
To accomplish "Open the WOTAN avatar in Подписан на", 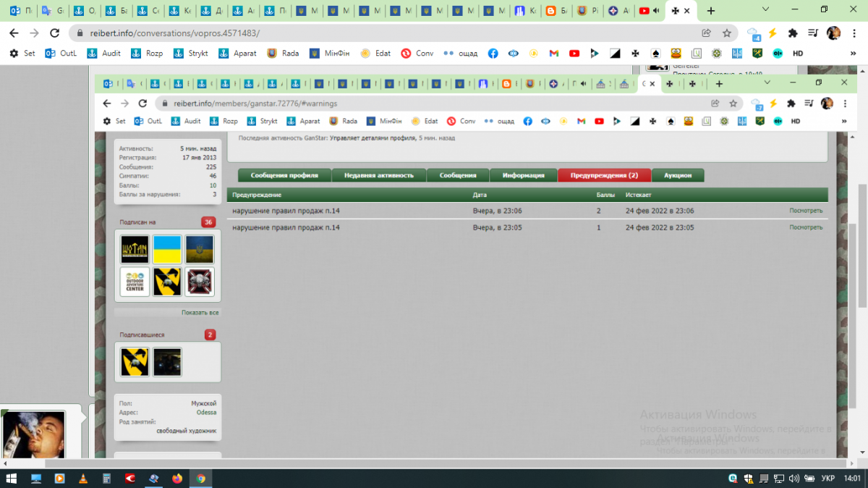I will coord(135,249).
